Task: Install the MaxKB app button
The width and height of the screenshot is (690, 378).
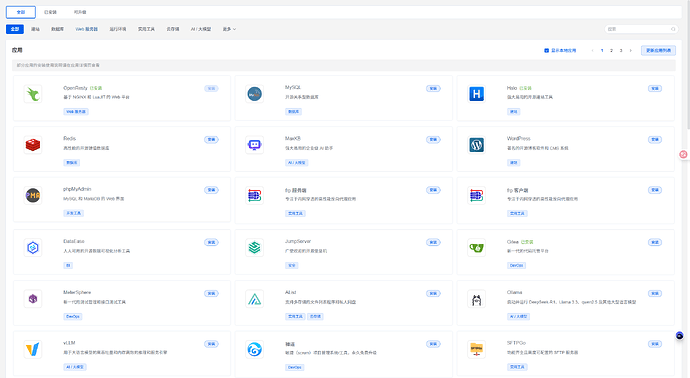Action: tap(433, 139)
